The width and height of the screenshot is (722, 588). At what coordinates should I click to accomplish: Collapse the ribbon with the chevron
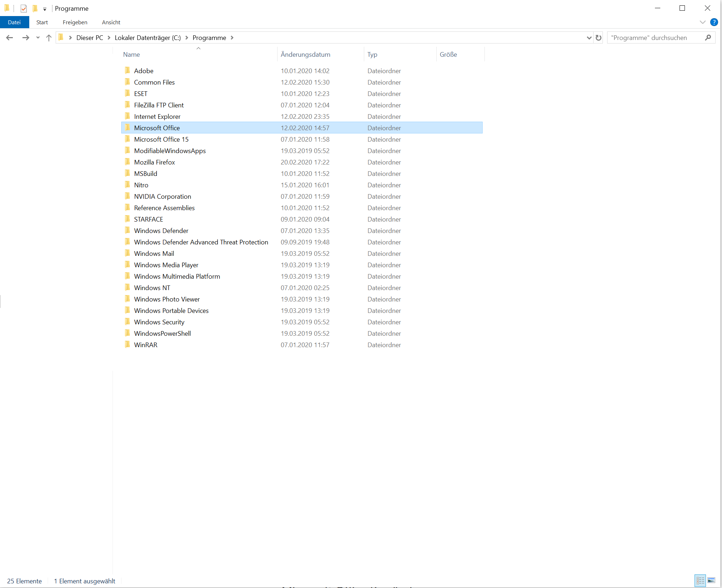pyautogui.click(x=702, y=22)
